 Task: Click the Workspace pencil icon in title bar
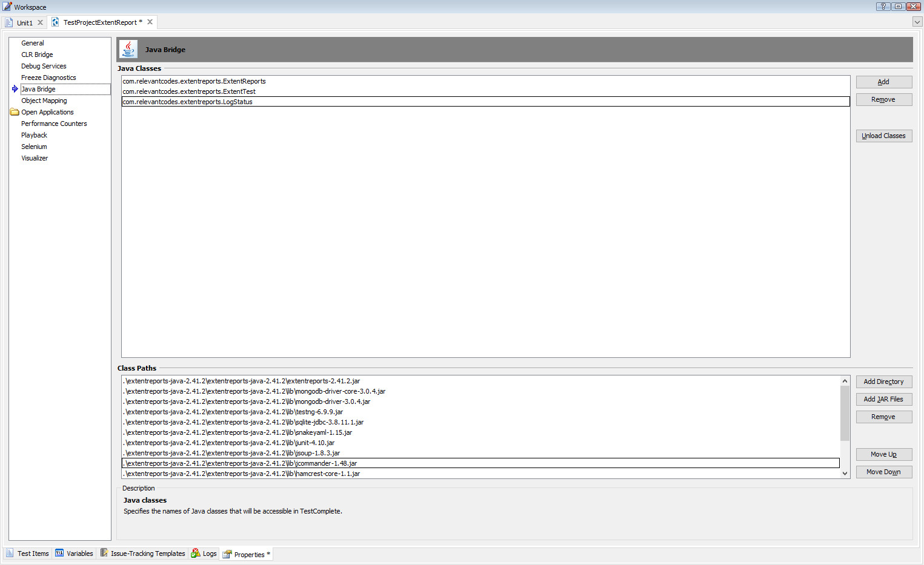click(x=6, y=7)
